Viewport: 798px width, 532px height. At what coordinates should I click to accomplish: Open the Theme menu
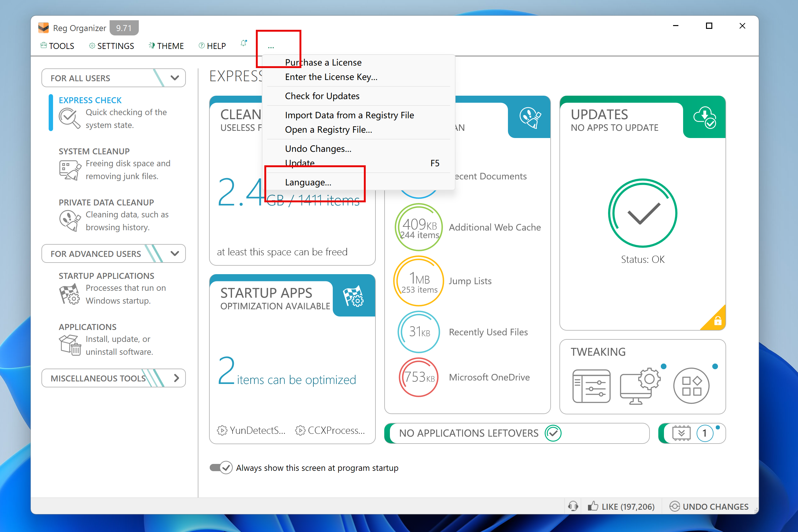tap(166, 46)
